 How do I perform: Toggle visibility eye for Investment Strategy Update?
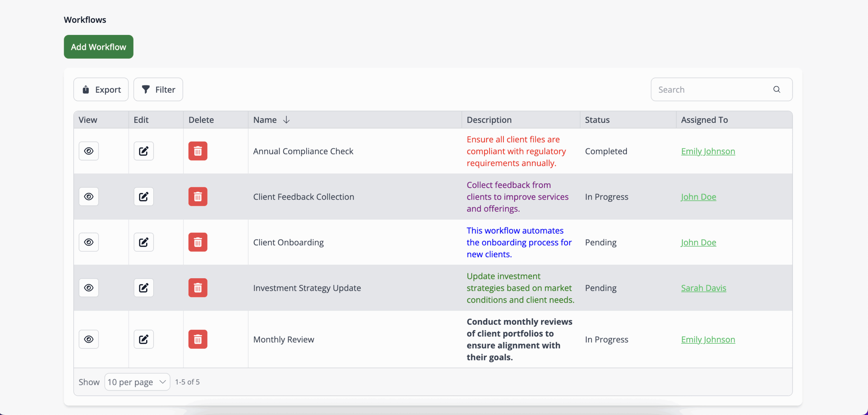point(88,287)
